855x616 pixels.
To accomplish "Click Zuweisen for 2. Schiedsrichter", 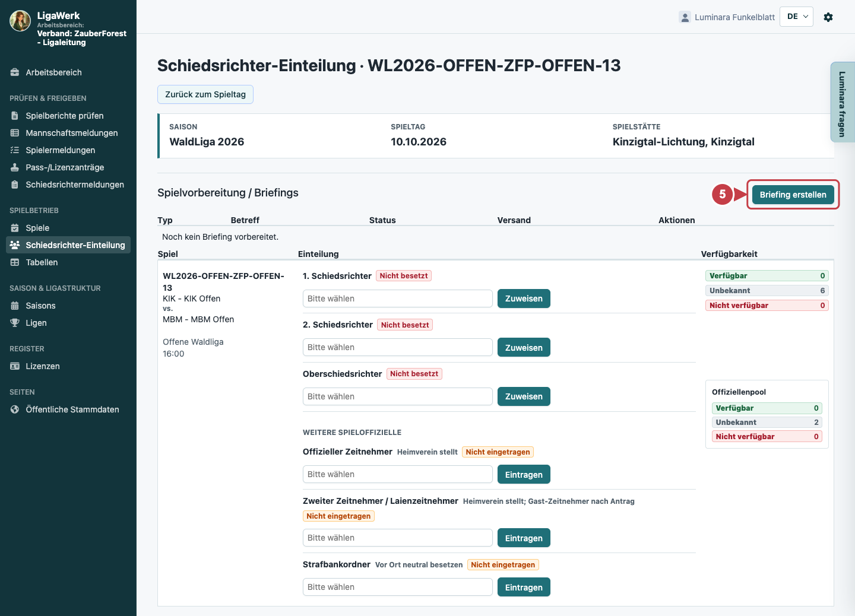I will coord(524,347).
